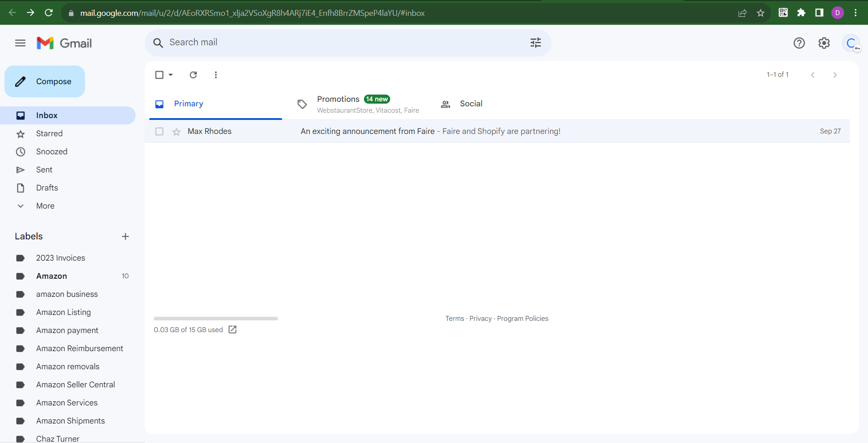Open the Drafts folder
The height and width of the screenshot is (443, 868).
click(68, 188)
